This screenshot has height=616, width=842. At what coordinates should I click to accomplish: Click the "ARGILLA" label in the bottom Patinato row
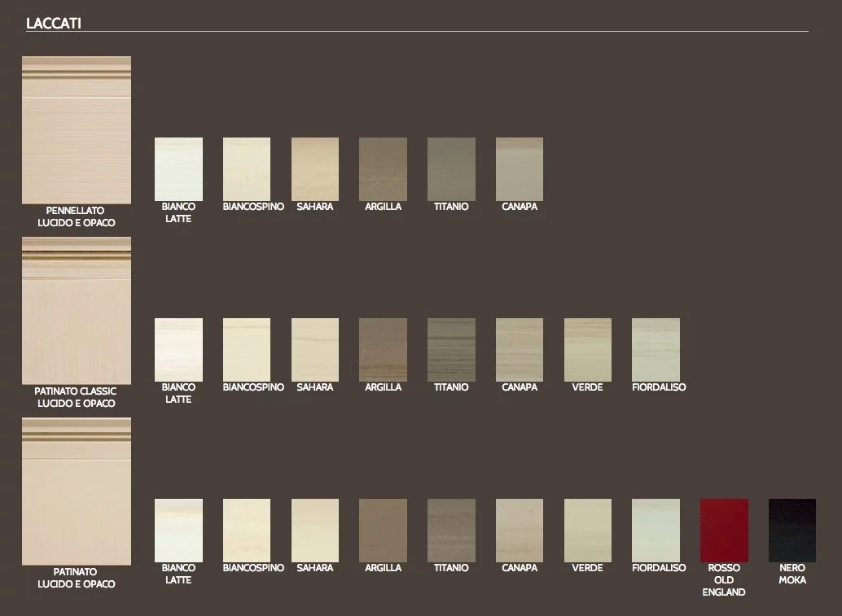pos(383,568)
